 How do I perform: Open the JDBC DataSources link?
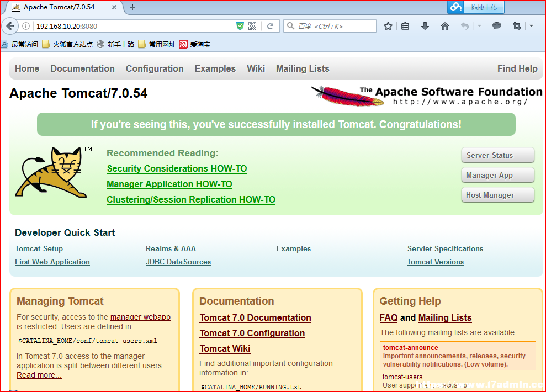tap(178, 262)
